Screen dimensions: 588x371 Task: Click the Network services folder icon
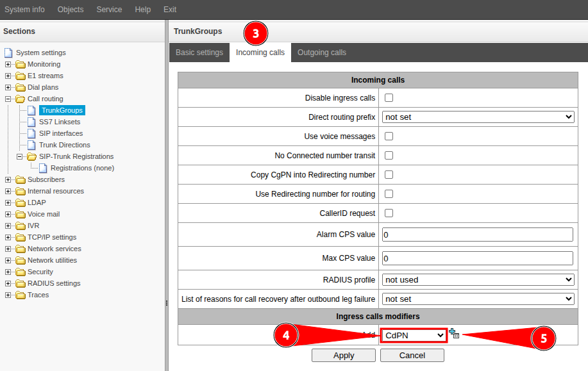click(x=21, y=249)
